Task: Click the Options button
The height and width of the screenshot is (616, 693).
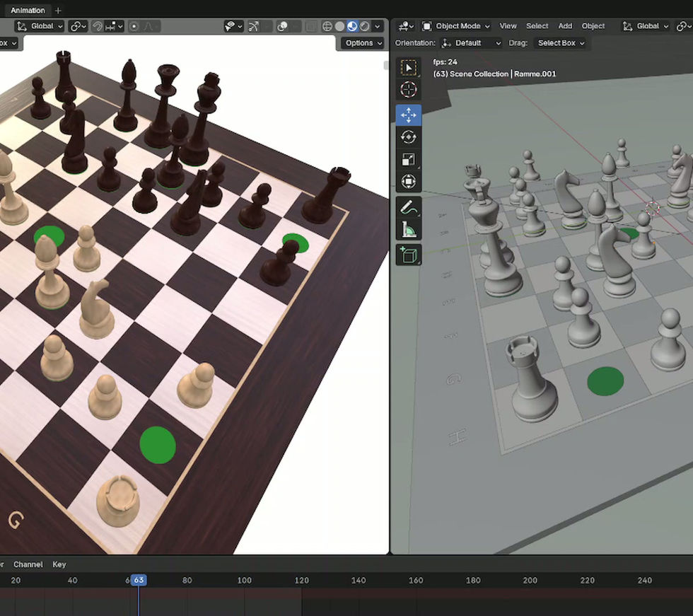Action: pos(363,43)
